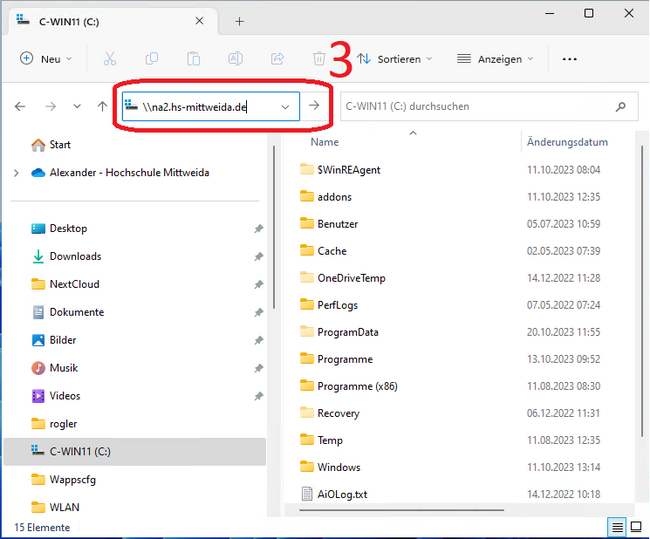Expand the Alexander - Hochschule Mittweida node
650x539 pixels.
tap(16, 173)
